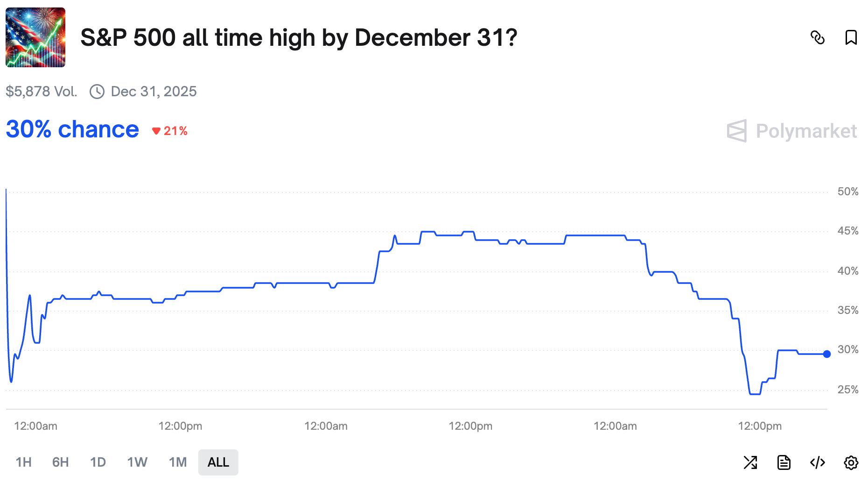Click the 30% chance label

pos(72,129)
